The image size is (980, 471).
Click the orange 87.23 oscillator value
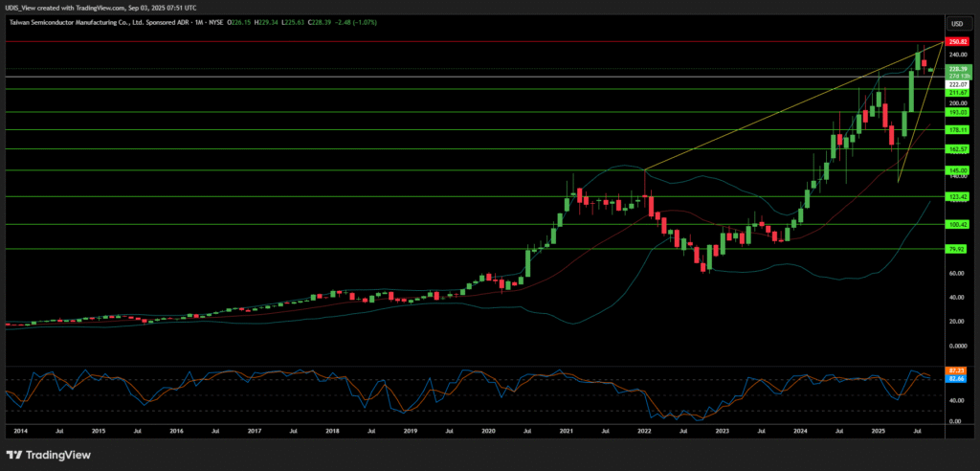tap(955, 370)
